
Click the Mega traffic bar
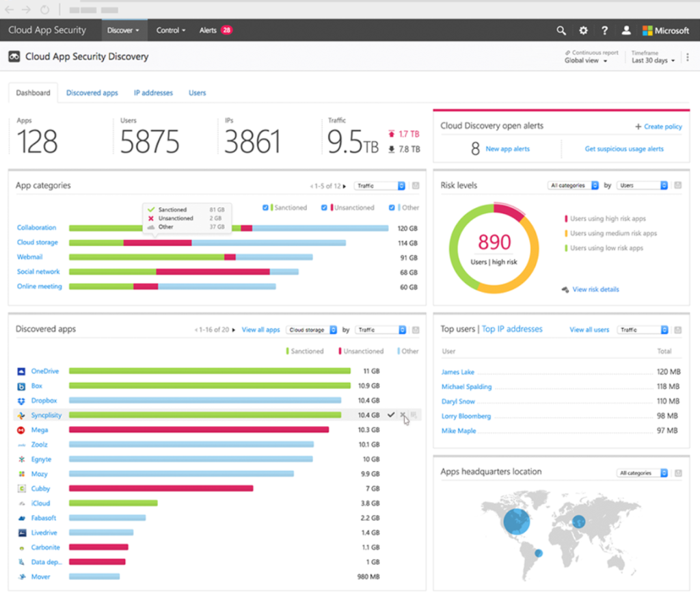tap(199, 430)
